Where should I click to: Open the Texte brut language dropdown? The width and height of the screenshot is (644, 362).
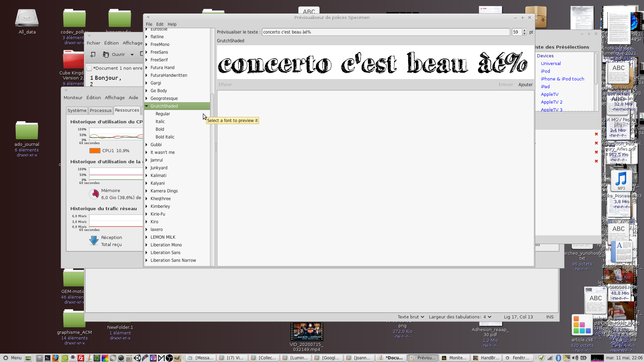(411, 317)
